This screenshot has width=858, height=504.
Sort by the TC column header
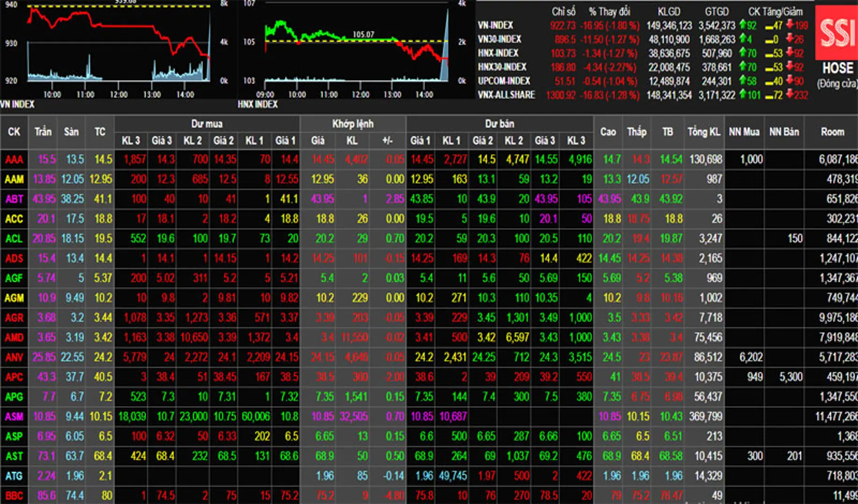(100, 132)
